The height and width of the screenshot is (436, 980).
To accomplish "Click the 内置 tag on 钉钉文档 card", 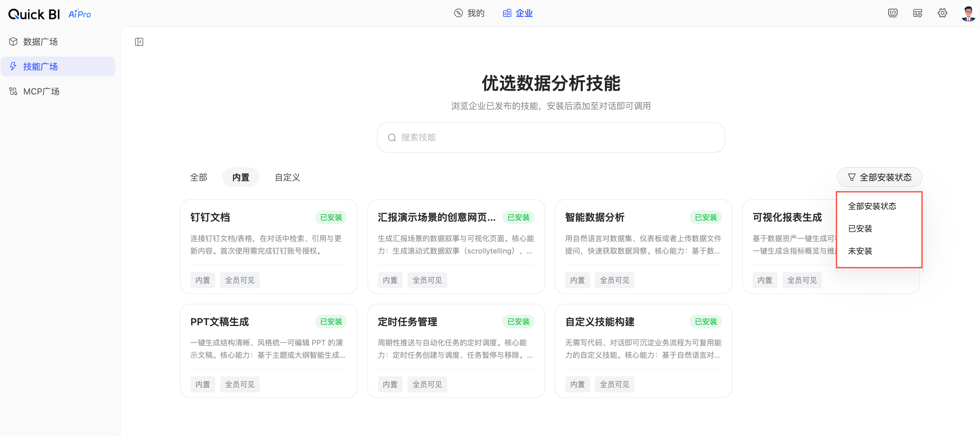I will 203,280.
